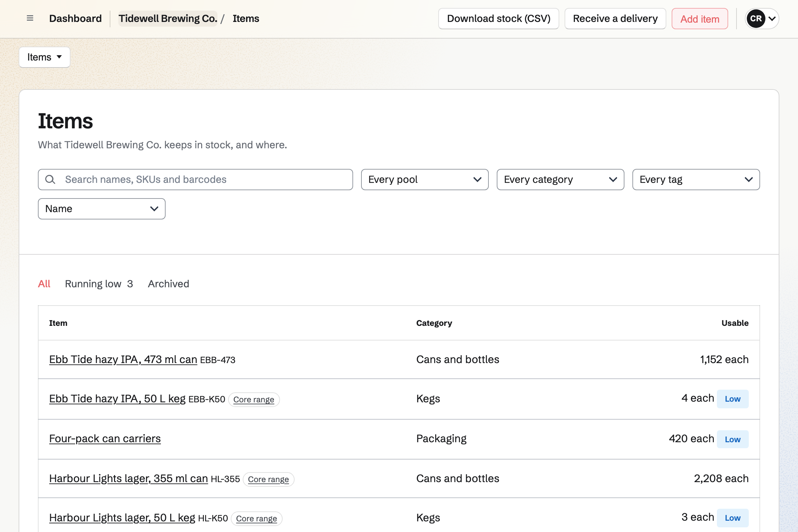
Task: Click the CR user avatar
Action: point(755,18)
